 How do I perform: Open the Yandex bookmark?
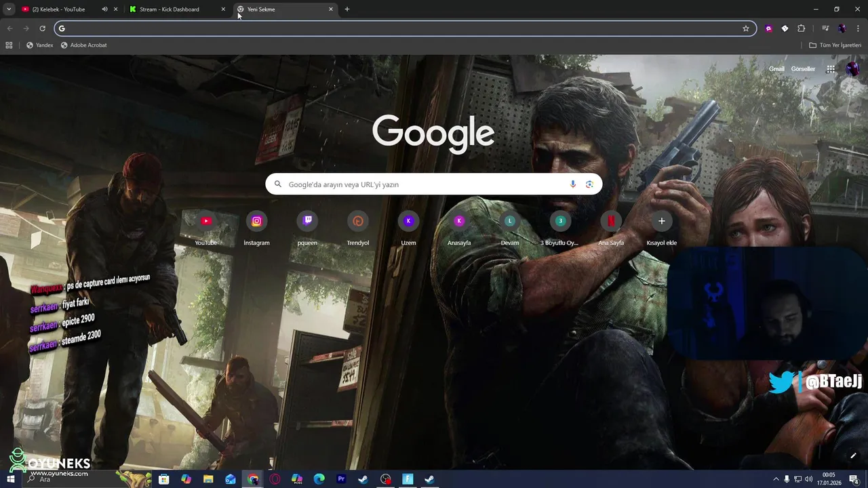pyautogui.click(x=39, y=45)
